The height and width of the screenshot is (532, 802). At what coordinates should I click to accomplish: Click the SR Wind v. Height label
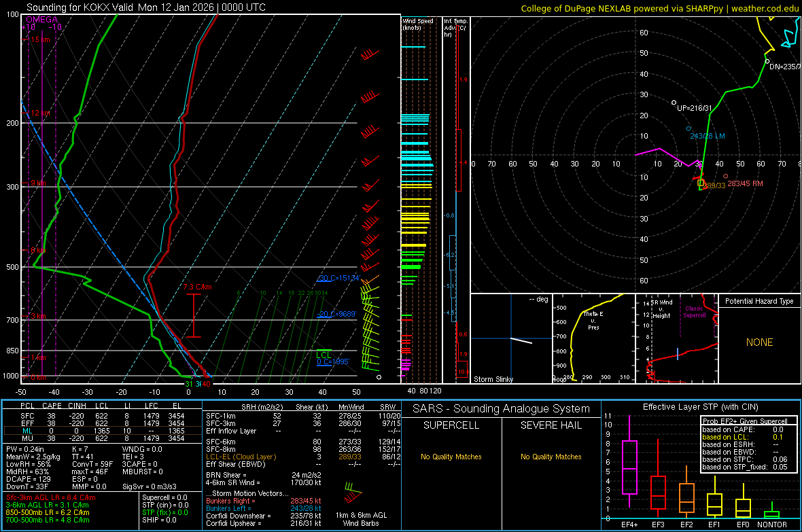tap(663, 309)
